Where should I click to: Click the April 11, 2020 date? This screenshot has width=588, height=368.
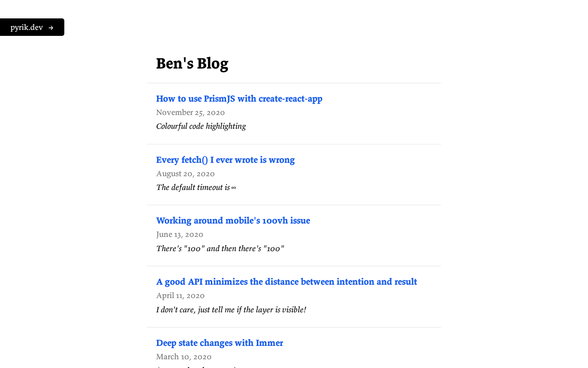tap(180, 296)
